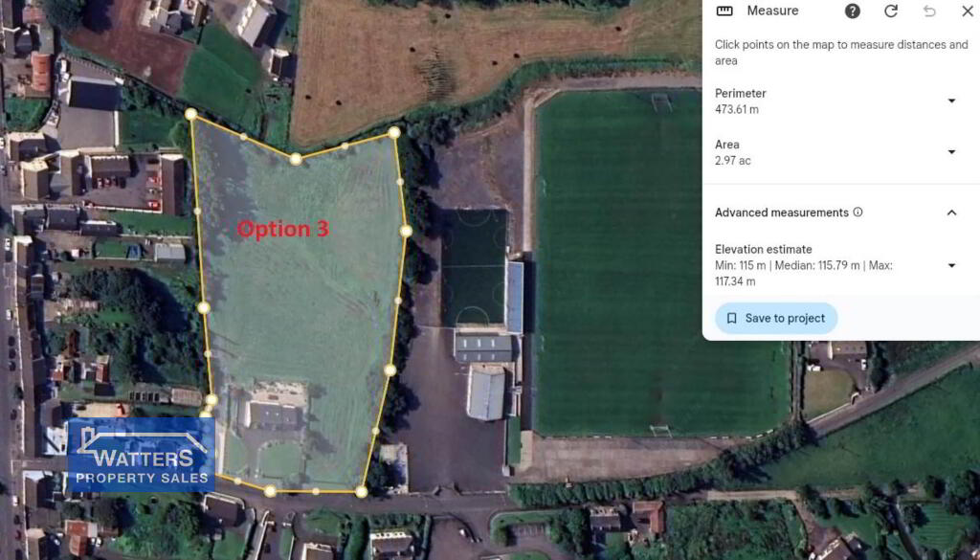Viewport: 980px width, 560px height.
Task: Click the Advanced measurements info icon
Action: 858,212
